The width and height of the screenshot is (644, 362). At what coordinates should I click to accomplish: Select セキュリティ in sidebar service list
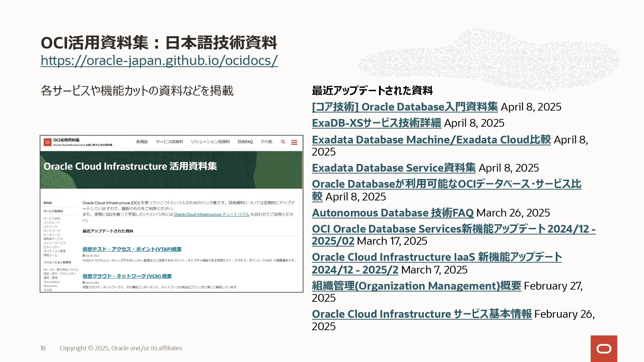click(x=52, y=247)
